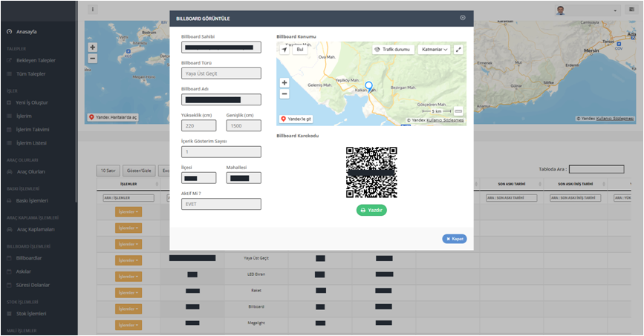Click the geolocation arrow on modal map

click(284, 50)
